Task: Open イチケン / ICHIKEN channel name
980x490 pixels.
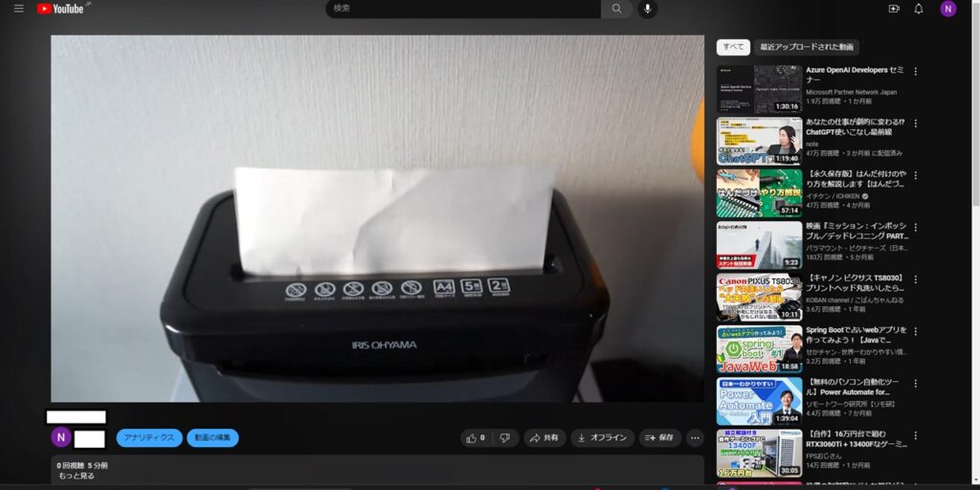Action: [x=835, y=196]
